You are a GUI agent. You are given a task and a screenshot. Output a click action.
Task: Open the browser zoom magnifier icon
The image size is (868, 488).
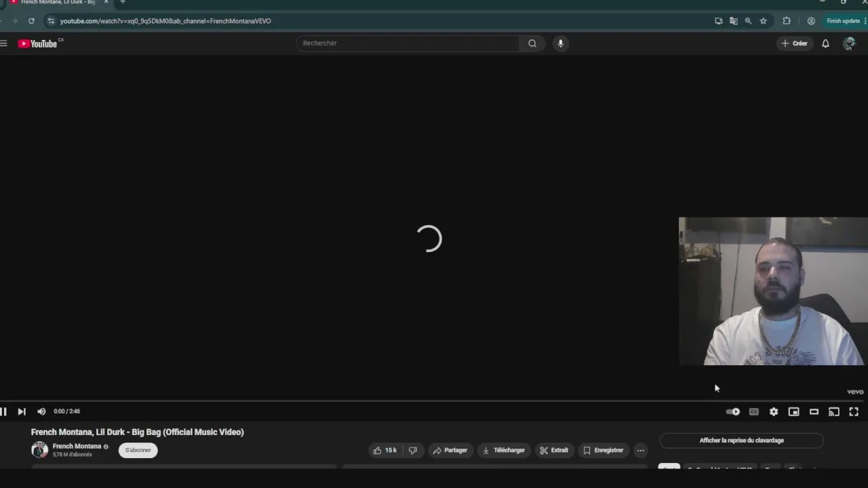point(748,21)
